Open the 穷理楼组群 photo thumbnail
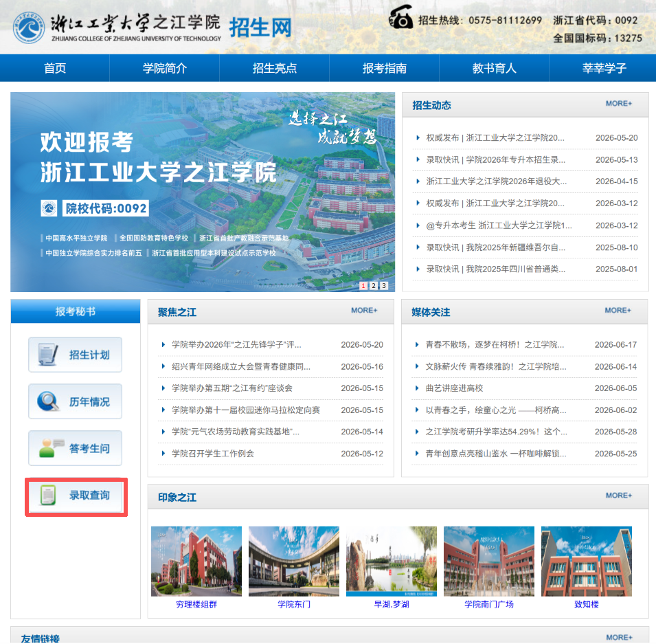This screenshot has width=656, height=644. click(x=196, y=561)
